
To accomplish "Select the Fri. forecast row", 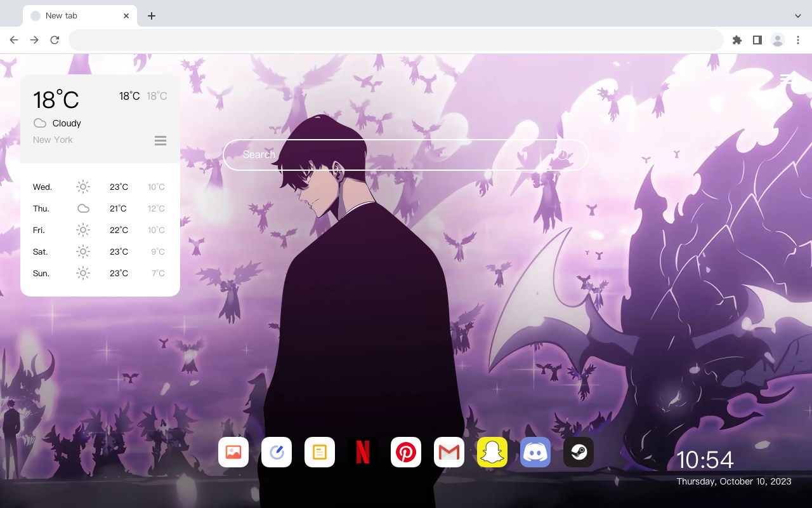I will coord(100,230).
